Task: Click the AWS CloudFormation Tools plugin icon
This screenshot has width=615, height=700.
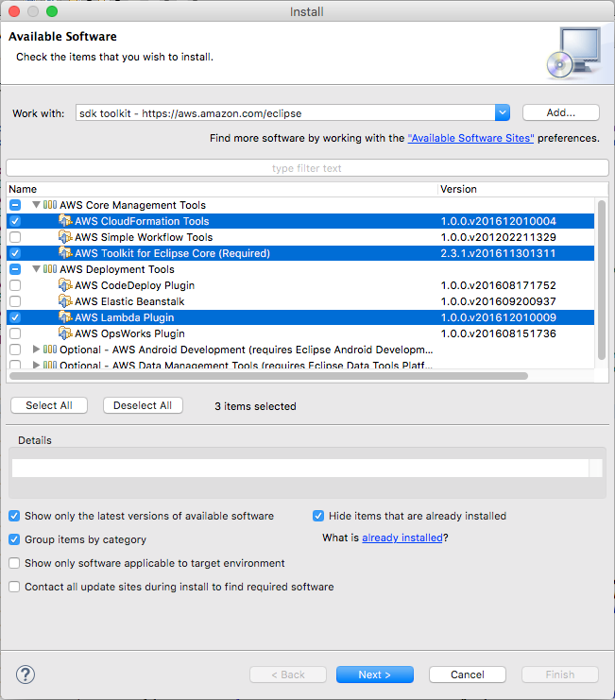Action: 65,221
